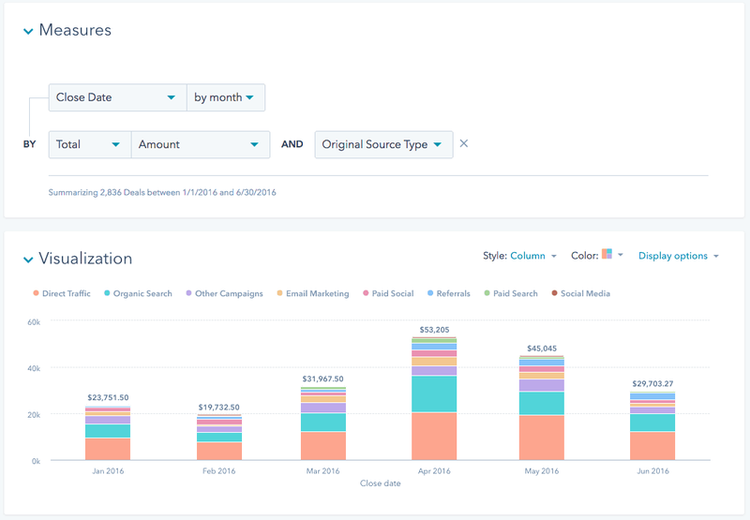
Task: Toggle Other Campaigns legend series
Action: click(x=224, y=293)
